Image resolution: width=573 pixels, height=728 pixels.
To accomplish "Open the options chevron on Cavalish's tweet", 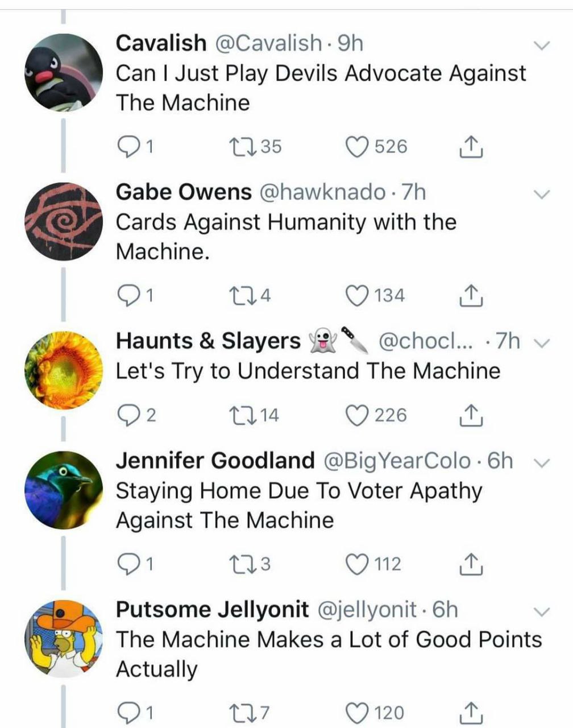I will tap(543, 45).
